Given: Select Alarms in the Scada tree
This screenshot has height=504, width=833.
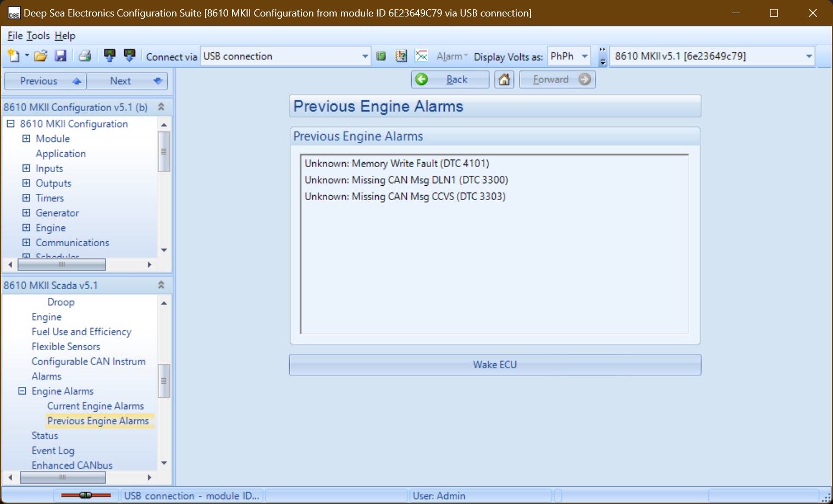Looking at the screenshot, I should click(x=46, y=376).
